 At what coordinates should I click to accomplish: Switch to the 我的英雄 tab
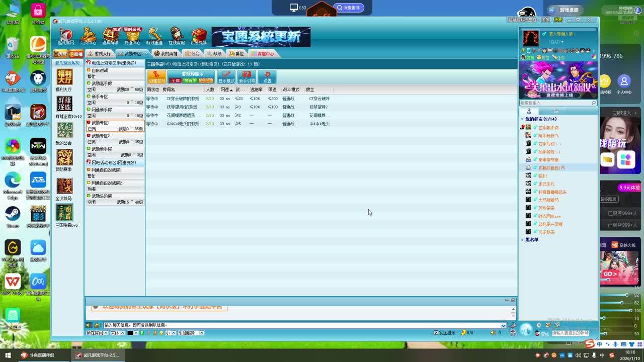click(x=166, y=54)
